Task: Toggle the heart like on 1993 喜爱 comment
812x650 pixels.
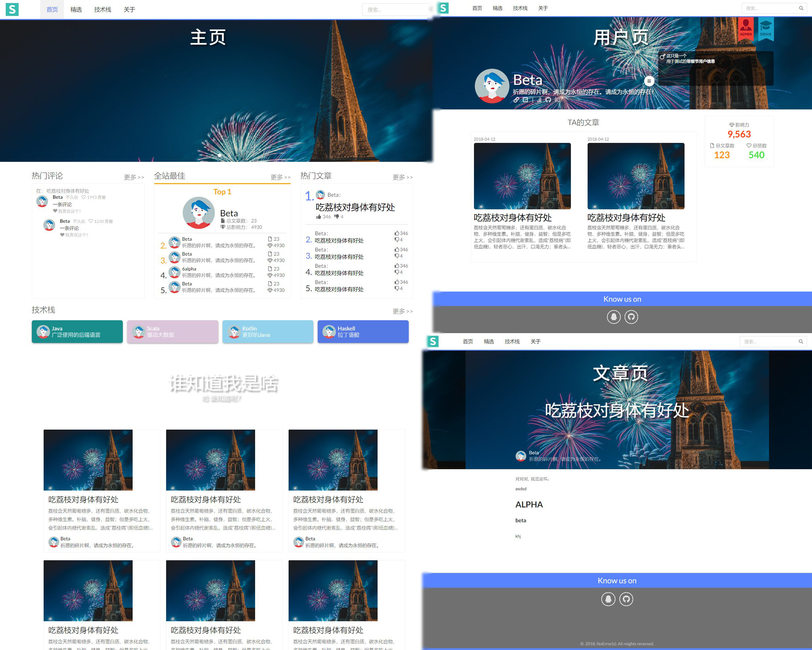Action: click(84, 197)
